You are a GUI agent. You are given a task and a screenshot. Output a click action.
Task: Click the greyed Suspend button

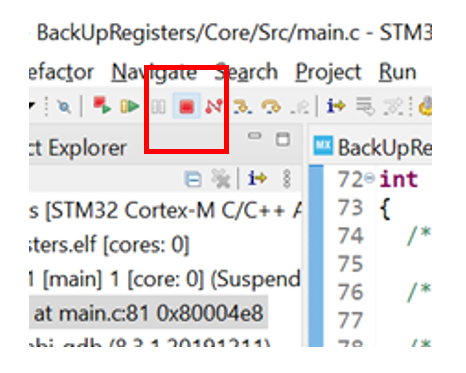coord(158,107)
